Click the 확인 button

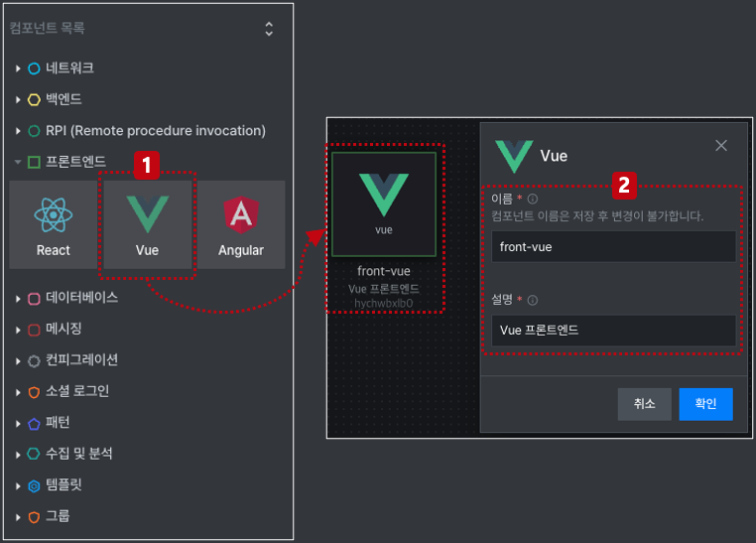705,404
